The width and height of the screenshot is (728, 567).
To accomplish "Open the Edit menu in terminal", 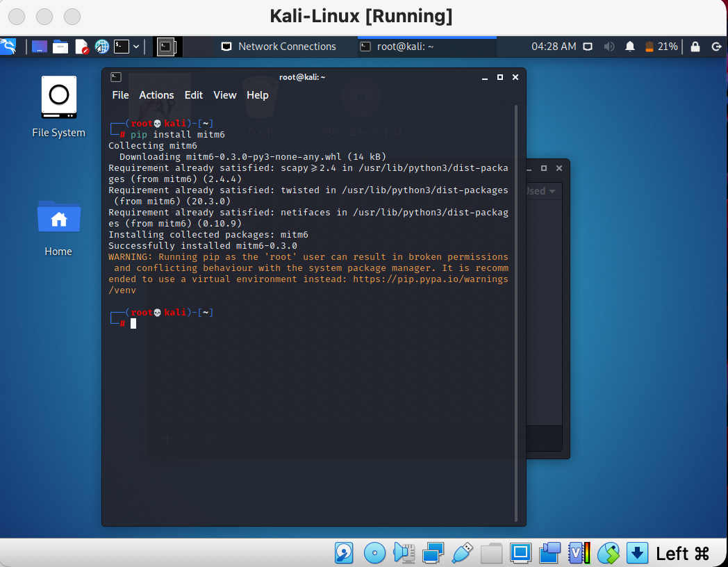I will (x=194, y=94).
